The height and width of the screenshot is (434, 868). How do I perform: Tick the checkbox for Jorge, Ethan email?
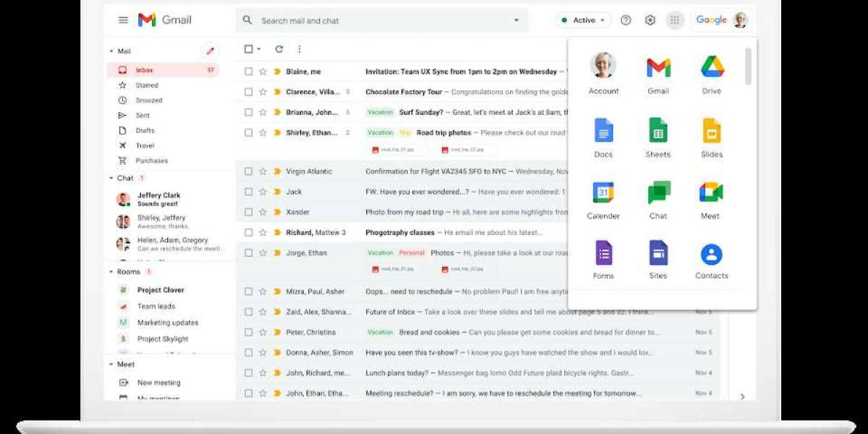click(248, 253)
